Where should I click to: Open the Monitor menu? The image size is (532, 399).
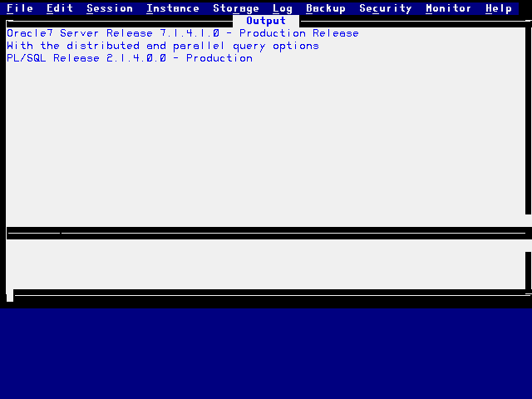[449, 8]
